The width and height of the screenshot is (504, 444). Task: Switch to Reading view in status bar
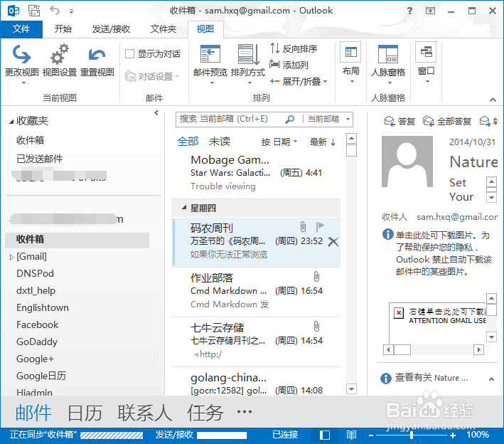(351, 435)
